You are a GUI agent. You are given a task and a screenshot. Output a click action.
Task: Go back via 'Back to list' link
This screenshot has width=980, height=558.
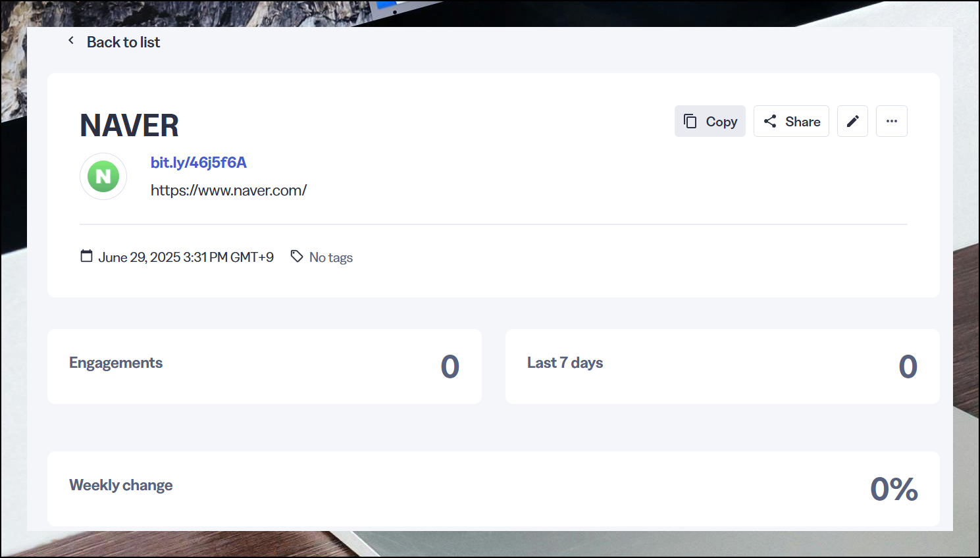pos(123,42)
